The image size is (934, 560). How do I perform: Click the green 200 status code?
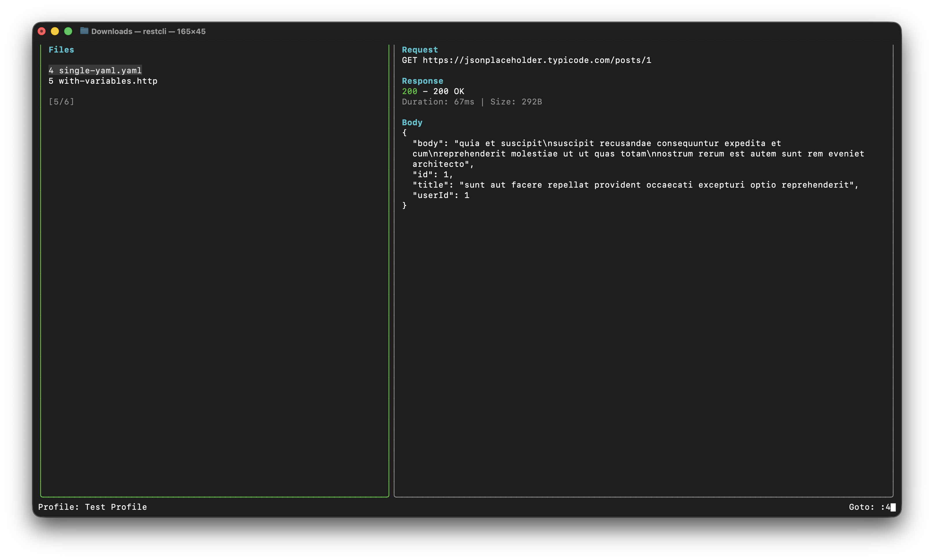(x=409, y=91)
